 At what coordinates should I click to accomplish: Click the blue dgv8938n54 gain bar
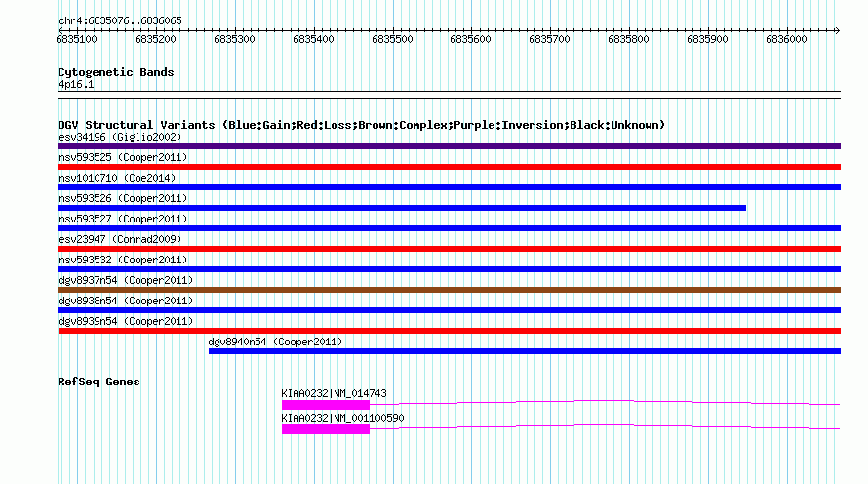coord(449,310)
